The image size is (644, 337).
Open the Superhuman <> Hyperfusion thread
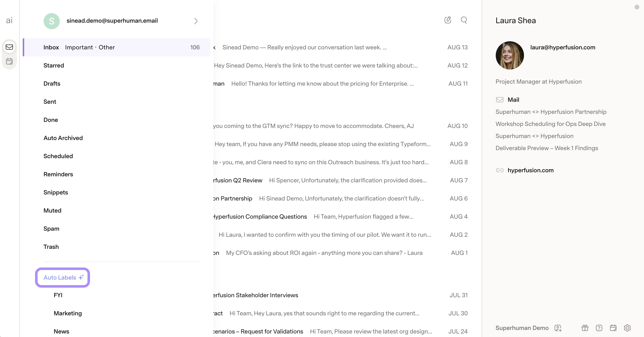click(535, 136)
